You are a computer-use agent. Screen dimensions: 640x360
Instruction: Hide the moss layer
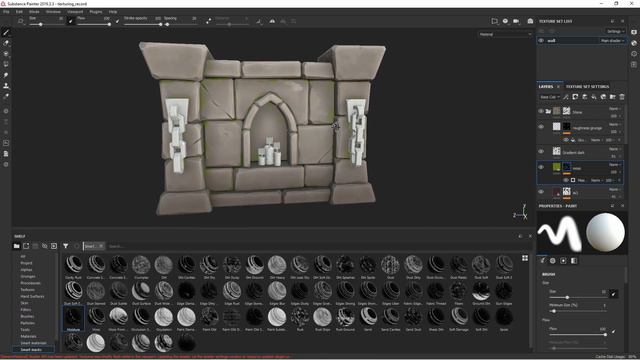point(541,167)
